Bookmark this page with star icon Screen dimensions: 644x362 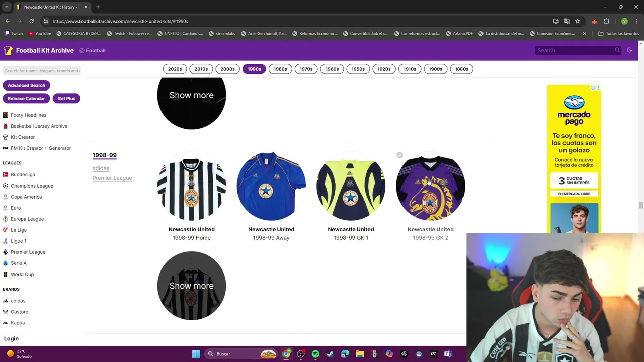pyautogui.click(x=578, y=21)
